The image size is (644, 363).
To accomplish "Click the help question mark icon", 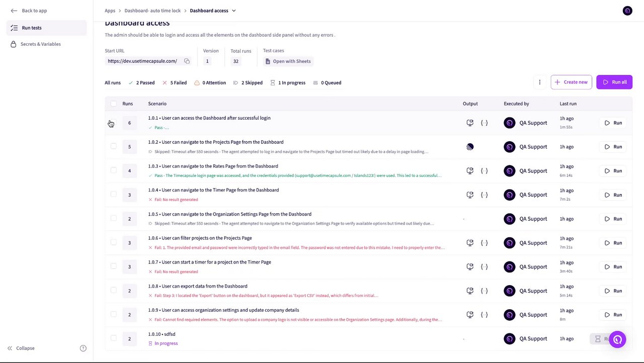I will tap(83, 348).
